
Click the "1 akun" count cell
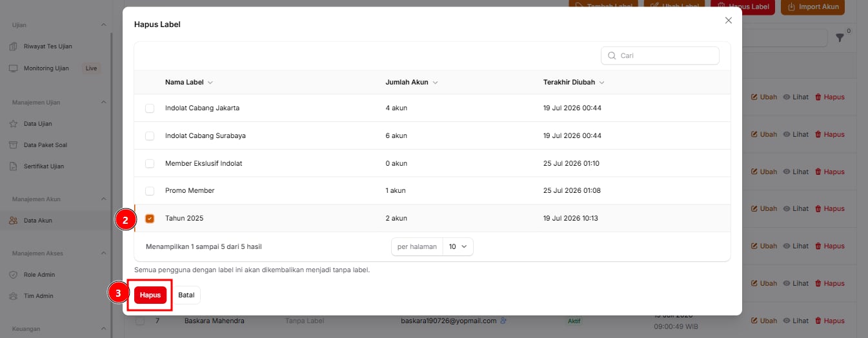point(396,191)
